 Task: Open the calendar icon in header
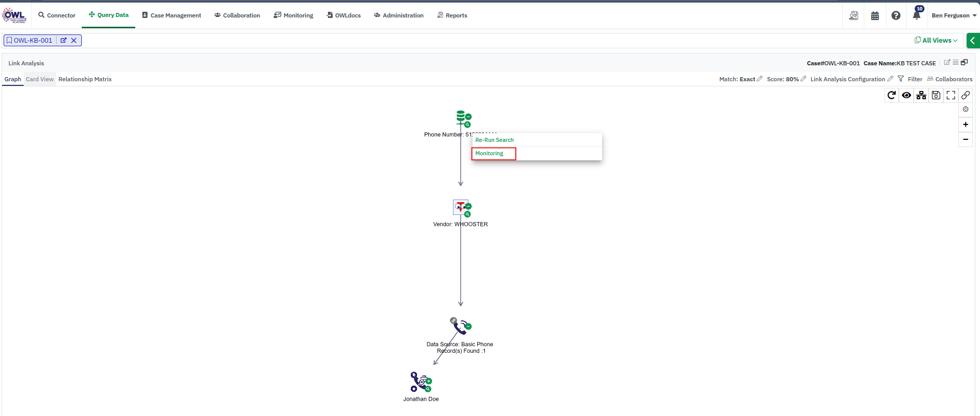pos(875,16)
